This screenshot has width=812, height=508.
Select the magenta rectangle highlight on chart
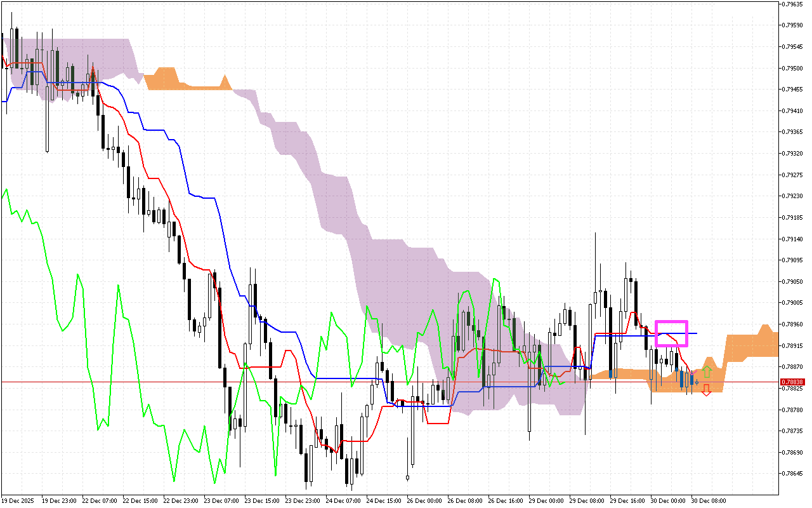(x=671, y=333)
